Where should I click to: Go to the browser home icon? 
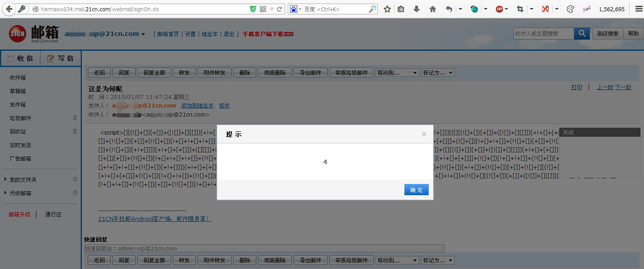tap(433, 9)
